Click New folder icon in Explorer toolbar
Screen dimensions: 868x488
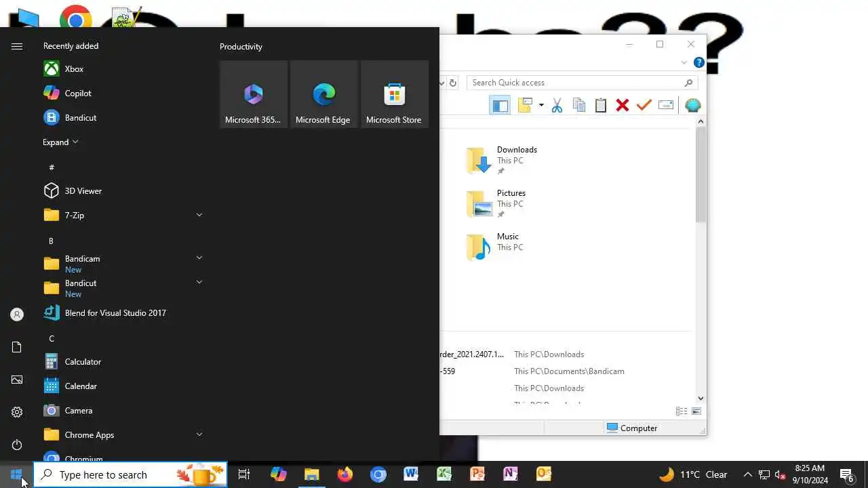coord(525,105)
